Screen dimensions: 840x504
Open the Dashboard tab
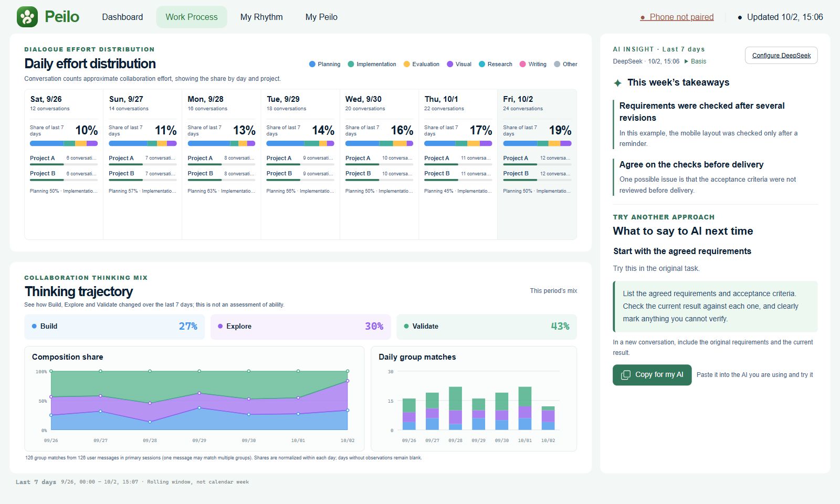coord(122,17)
